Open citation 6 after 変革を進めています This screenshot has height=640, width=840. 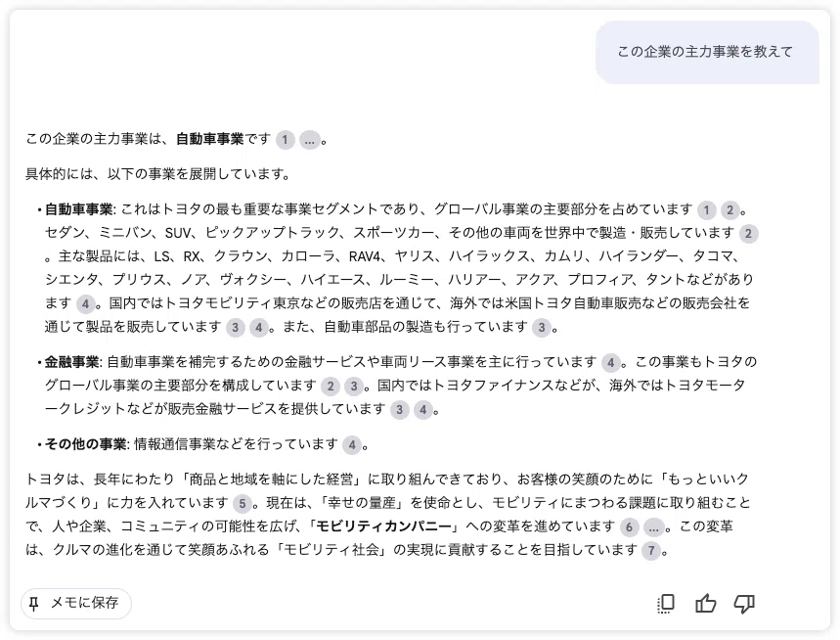(630, 527)
